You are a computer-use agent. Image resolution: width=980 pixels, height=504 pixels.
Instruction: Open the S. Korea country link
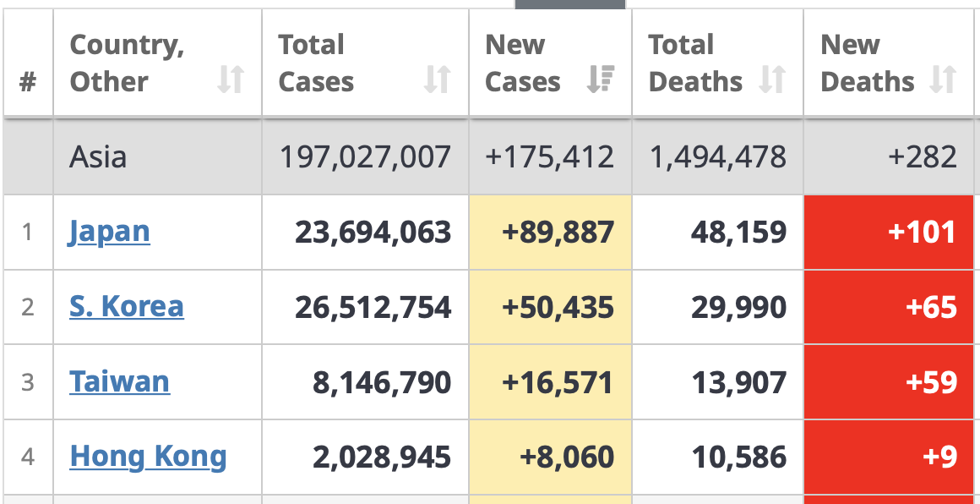coord(127,306)
